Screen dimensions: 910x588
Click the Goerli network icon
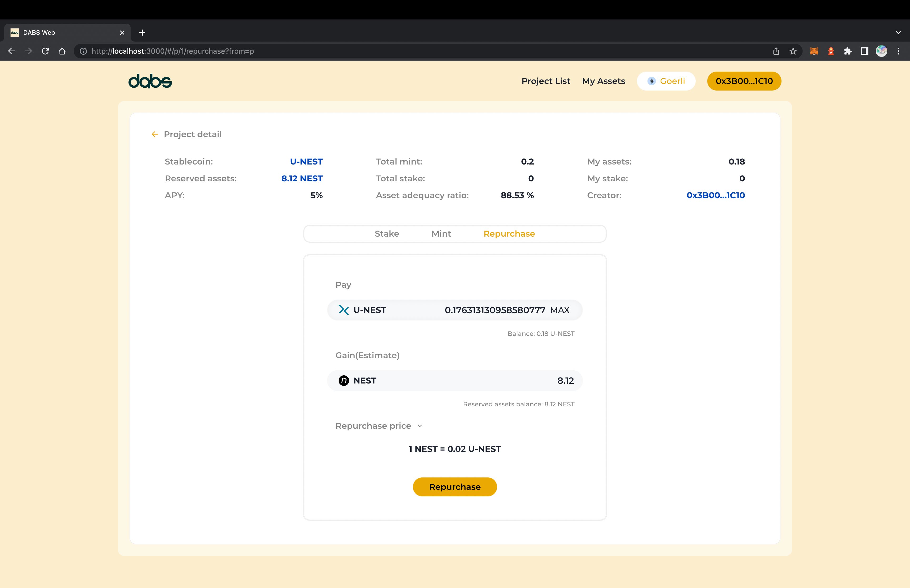(x=652, y=81)
